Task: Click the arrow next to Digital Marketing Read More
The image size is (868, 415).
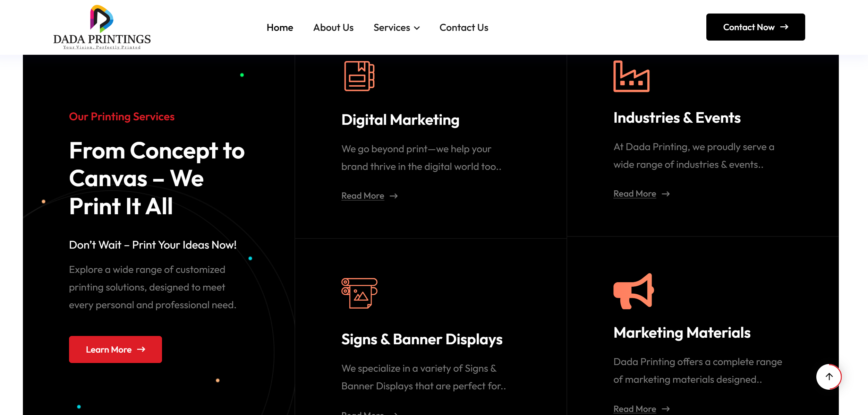Action: coord(393,196)
